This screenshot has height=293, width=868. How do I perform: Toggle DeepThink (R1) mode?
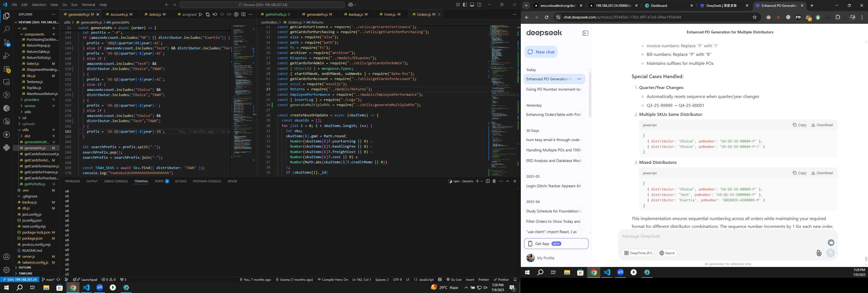(638, 253)
